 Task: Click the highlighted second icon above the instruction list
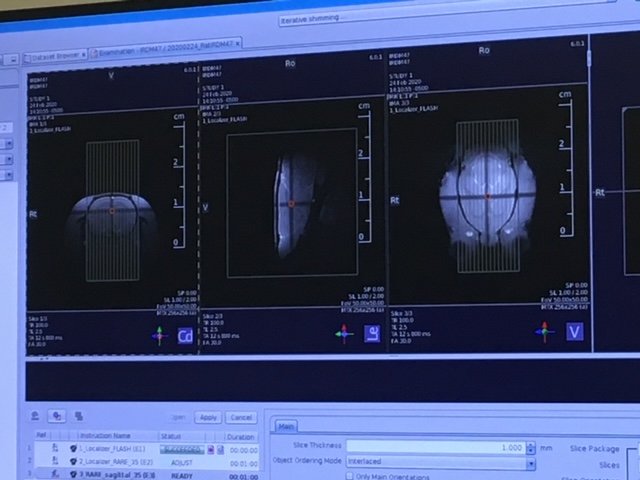click(57, 416)
